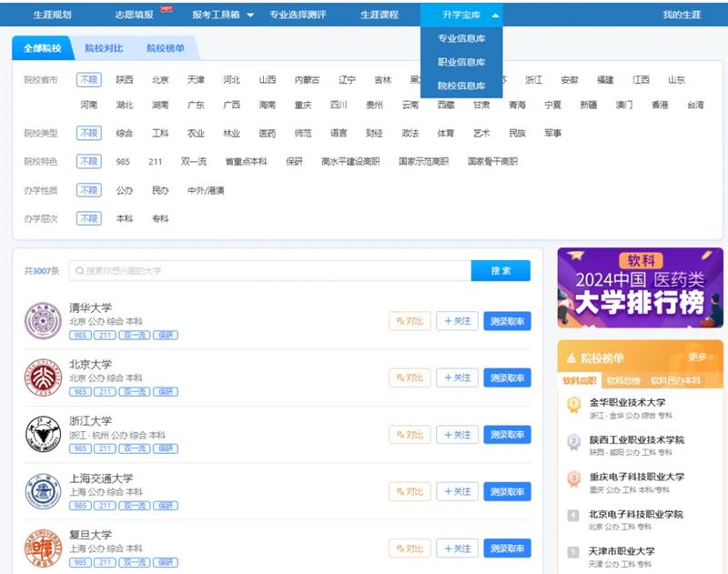This screenshot has width=728, height=574.
Task: Select 985 in 院校特色 filter
Action: tap(123, 162)
